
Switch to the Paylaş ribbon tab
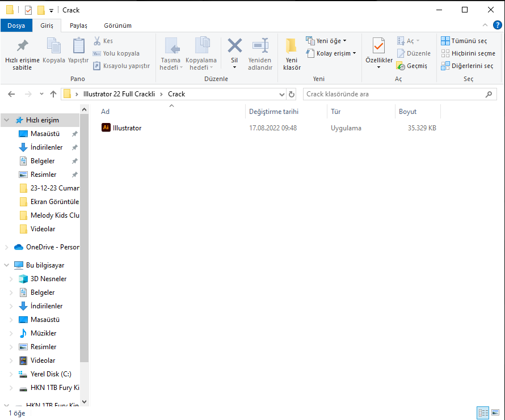pyautogui.click(x=78, y=26)
